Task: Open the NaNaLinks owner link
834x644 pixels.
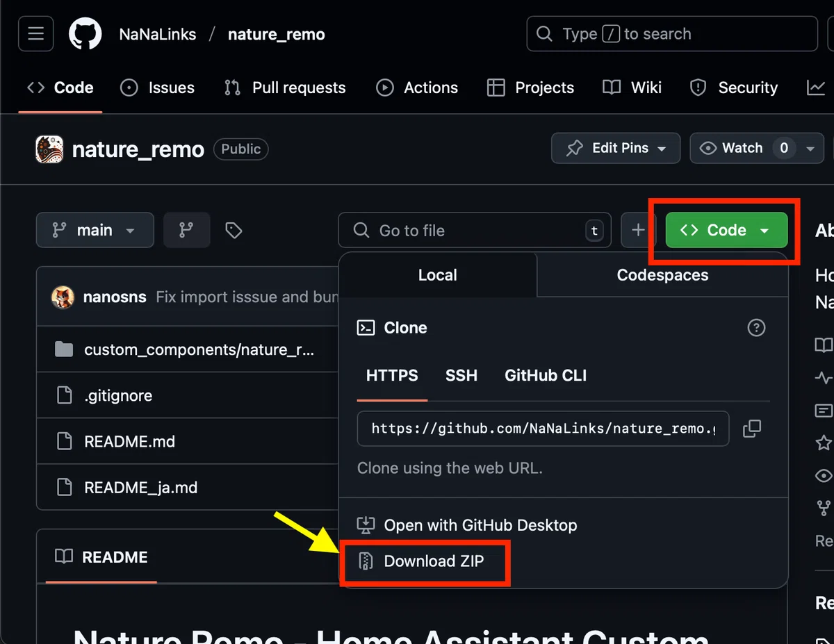Action: pos(158,34)
